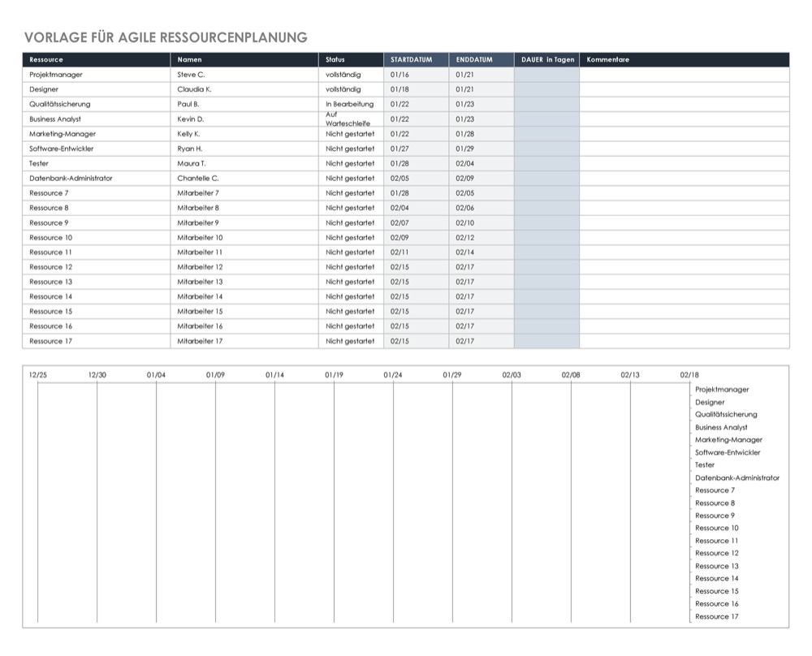The height and width of the screenshot is (656, 812).
Task: Select the '01/19' chart axis label
Action: (x=334, y=375)
